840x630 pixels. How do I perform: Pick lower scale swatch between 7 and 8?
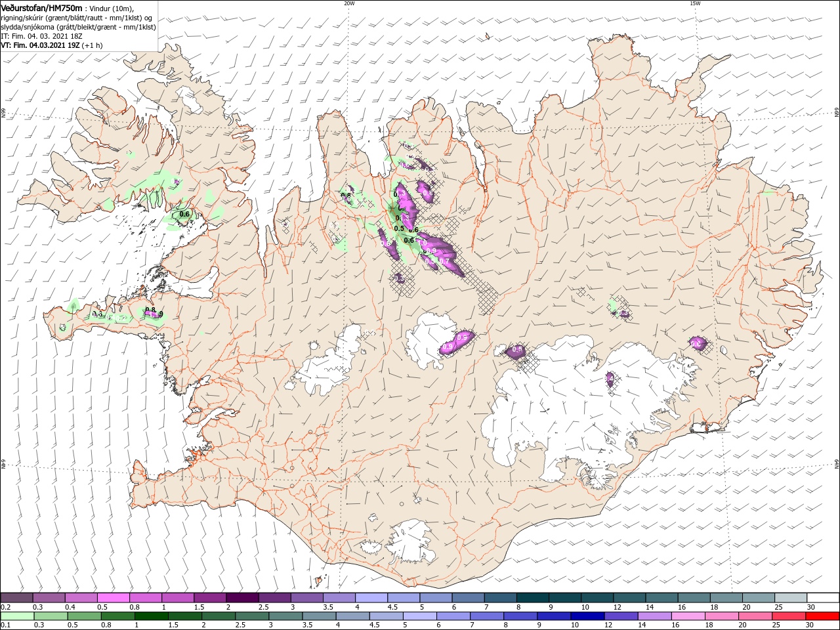(486, 616)
